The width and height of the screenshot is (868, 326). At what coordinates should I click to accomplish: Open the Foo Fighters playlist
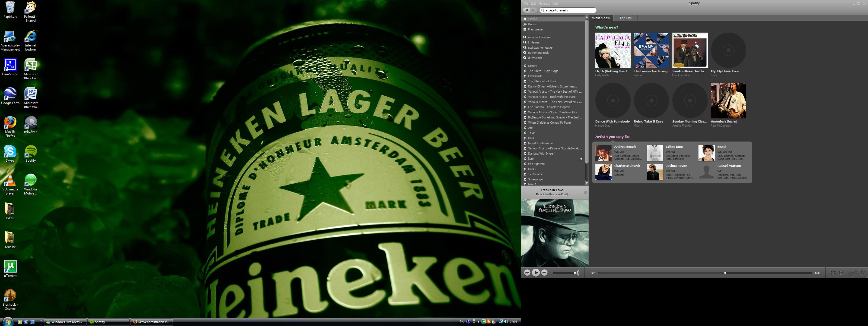click(x=553, y=164)
